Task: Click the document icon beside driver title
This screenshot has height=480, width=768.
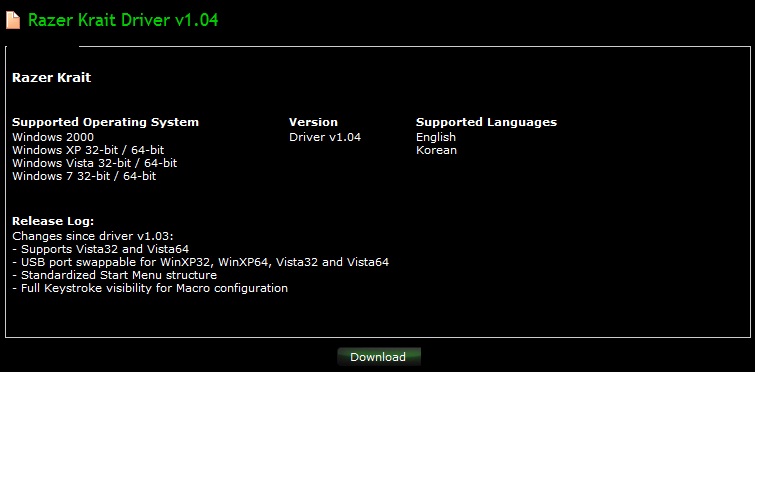Action: (13, 20)
